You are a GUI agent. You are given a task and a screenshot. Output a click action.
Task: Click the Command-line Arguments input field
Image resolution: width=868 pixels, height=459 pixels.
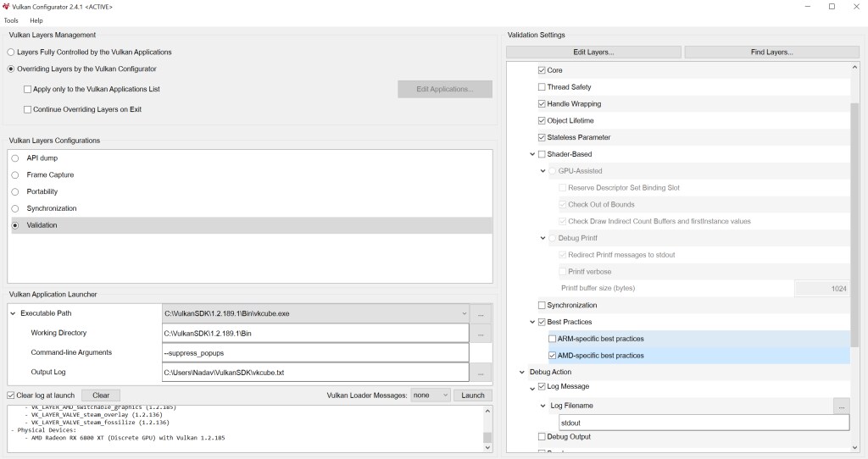point(315,352)
